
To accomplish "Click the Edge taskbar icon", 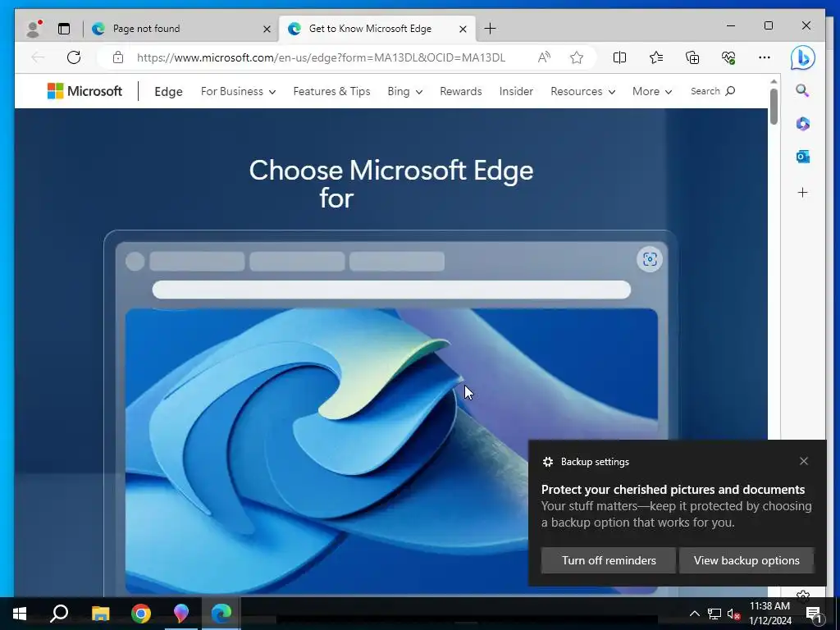I will tap(221, 614).
